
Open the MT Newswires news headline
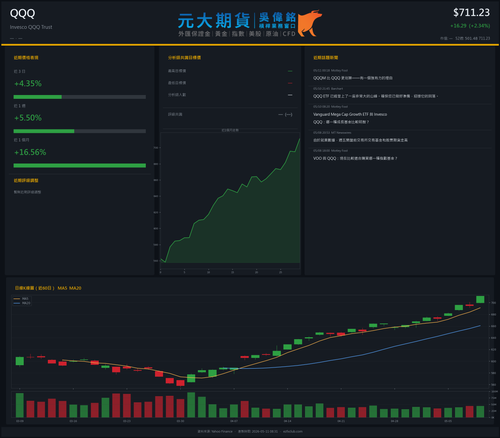[x=360, y=140]
